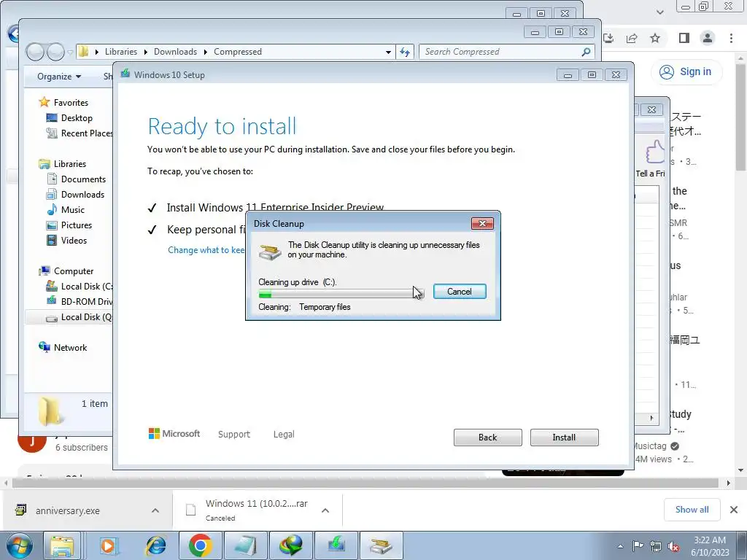Click the muted volume tray icon
Screen dimensions: 747x560
pyautogui.click(x=673, y=546)
